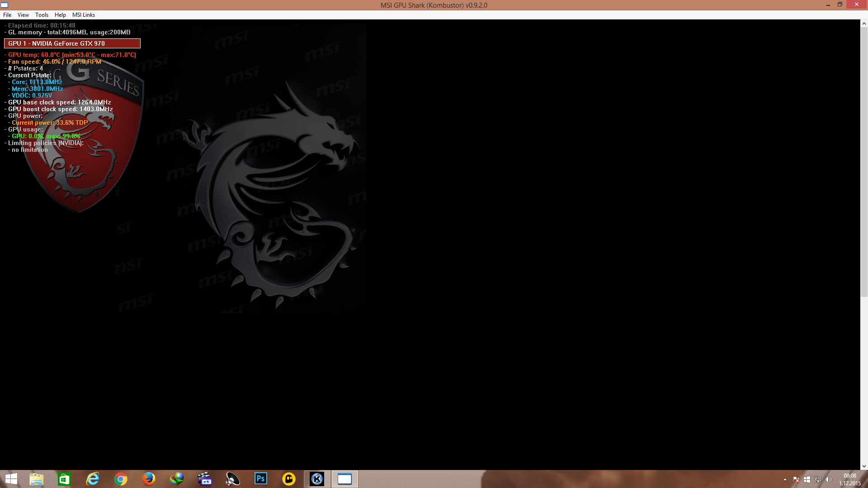The image size is (868, 488).
Task: Toggle system sound via the speaker icon
Action: pos(829,479)
